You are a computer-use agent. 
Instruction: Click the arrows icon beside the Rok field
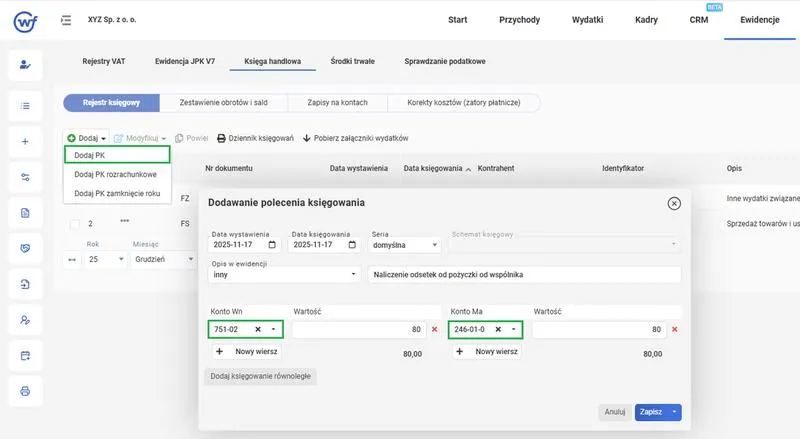tap(72, 259)
